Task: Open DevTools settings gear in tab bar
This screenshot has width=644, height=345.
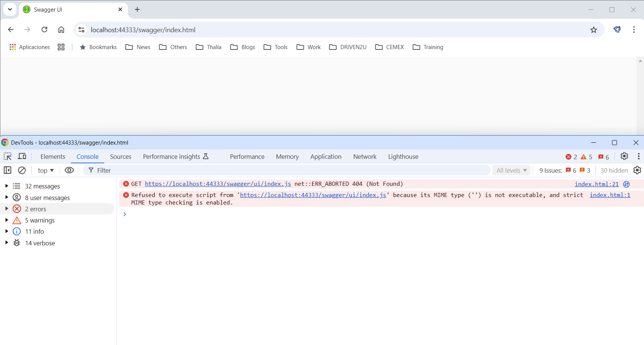Action: tap(624, 157)
